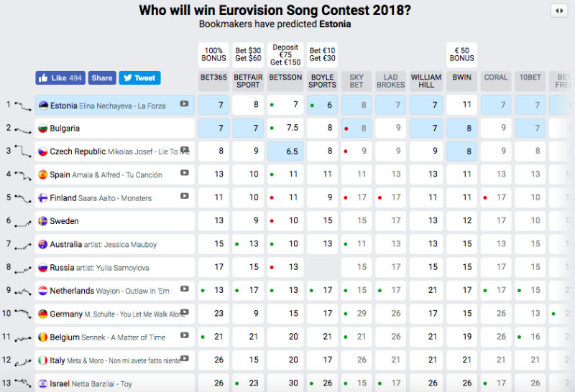Play Finland's Monsters video icon
The height and width of the screenshot is (392, 575).
(x=185, y=196)
